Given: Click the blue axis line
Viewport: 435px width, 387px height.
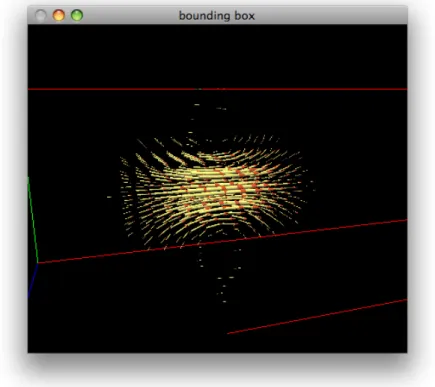Looking at the screenshot, I should (x=33, y=281).
